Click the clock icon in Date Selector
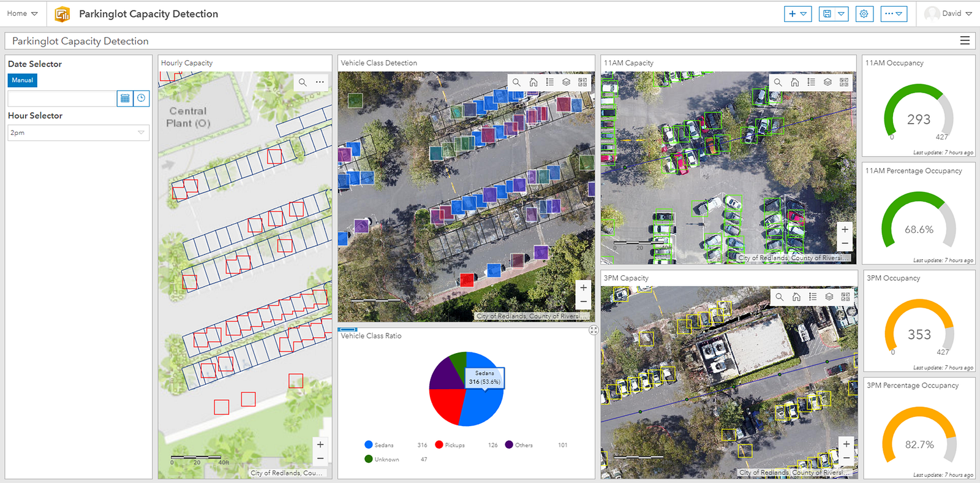Image resolution: width=980 pixels, height=483 pixels. coord(141,99)
